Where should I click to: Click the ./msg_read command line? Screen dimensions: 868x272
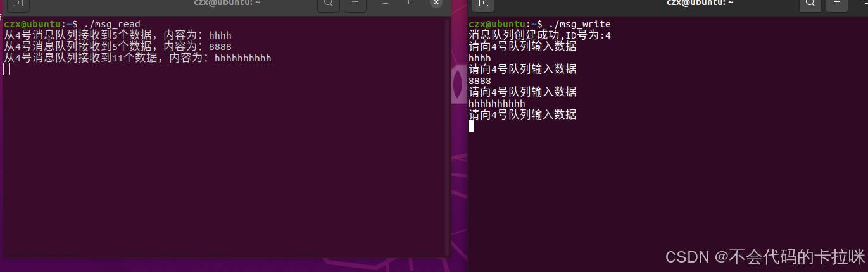(72, 24)
